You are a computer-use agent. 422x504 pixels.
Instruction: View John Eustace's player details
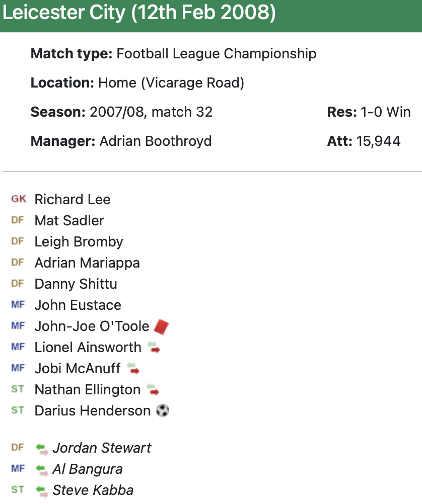click(x=78, y=305)
